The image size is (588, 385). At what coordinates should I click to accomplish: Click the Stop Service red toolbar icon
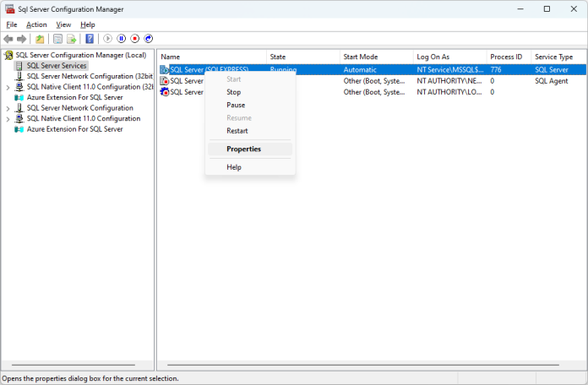(x=135, y=39)
